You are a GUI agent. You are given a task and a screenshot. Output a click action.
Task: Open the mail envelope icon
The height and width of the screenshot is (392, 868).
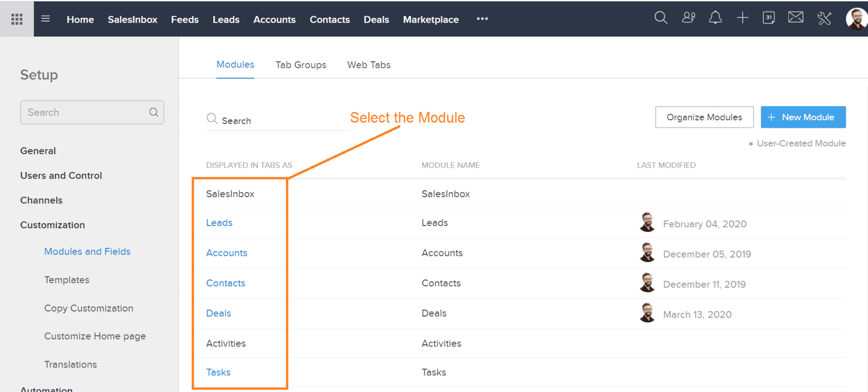[x=796, y=18]
